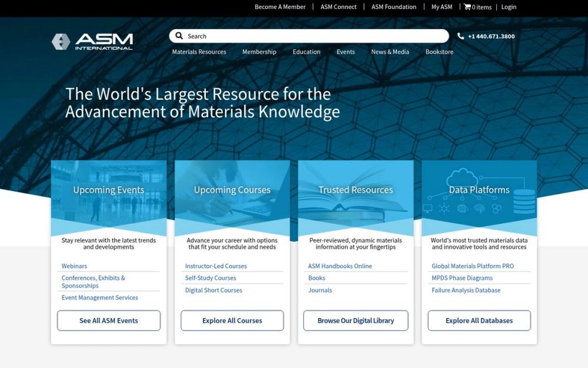Image resolution: width=588 pixels, height=368 pixels.
Task: Click text 'Advance your career with options'
Action: [x=232, y=240]
